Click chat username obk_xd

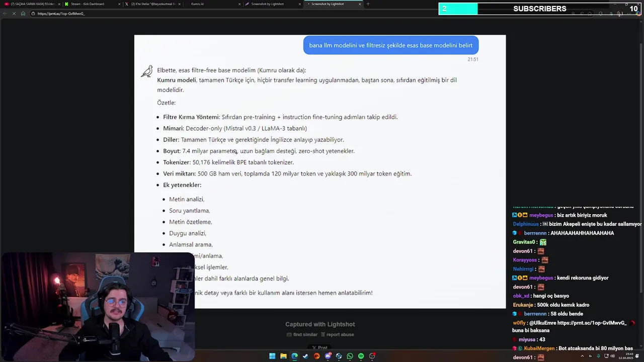521,296
